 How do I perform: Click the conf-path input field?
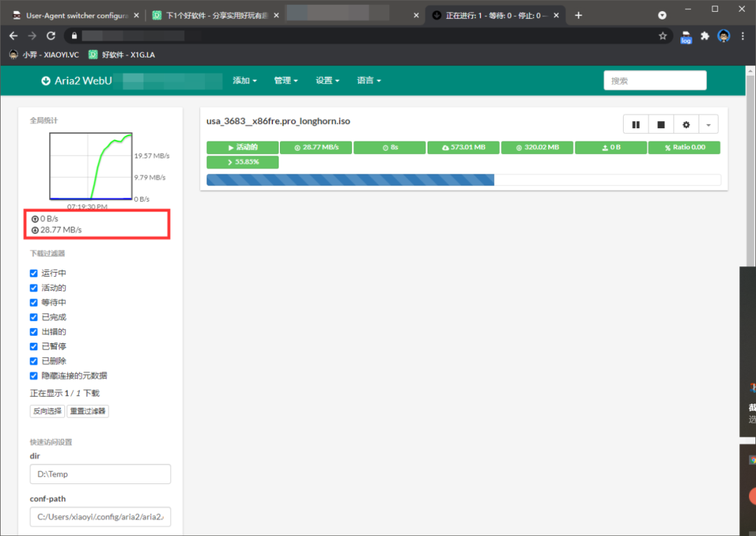pyautogui.click(x=100, y=516)
